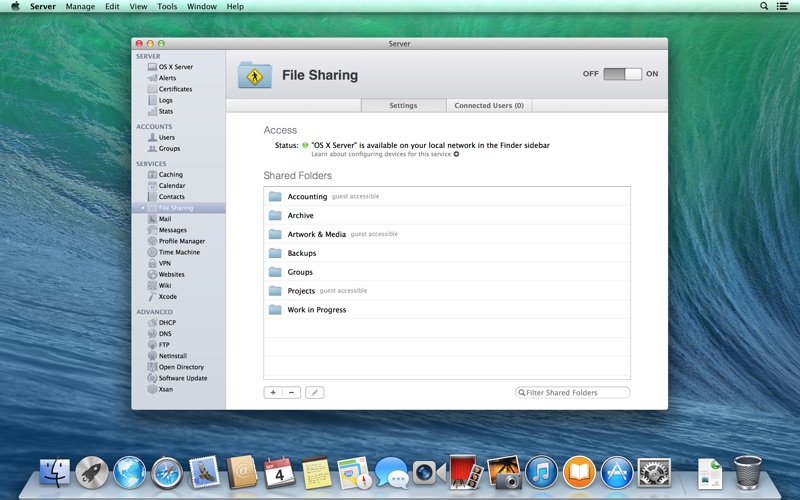
Task: Select the Time Machine service
Action: coord(179,252)
